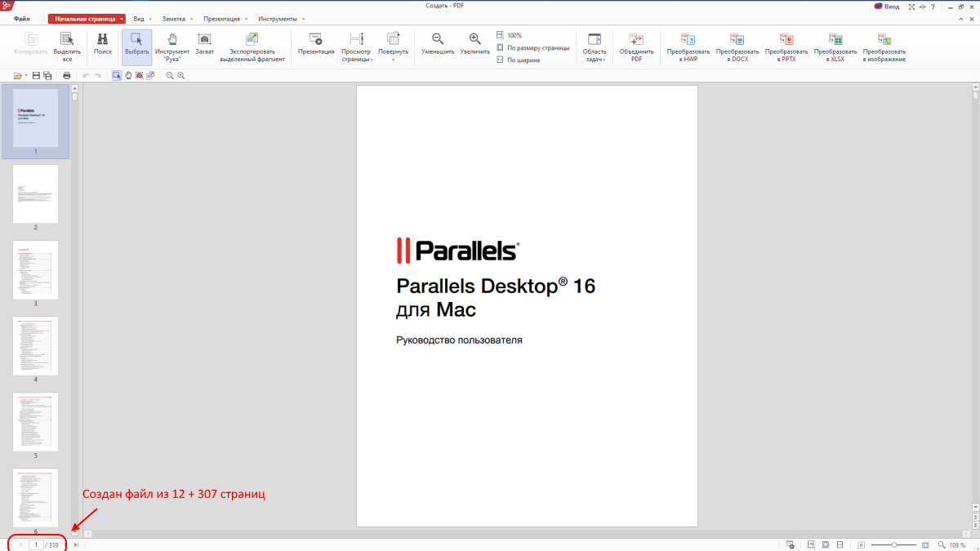Switch to two-page view in status bar
980x551 pixels.
coord(840,544)
